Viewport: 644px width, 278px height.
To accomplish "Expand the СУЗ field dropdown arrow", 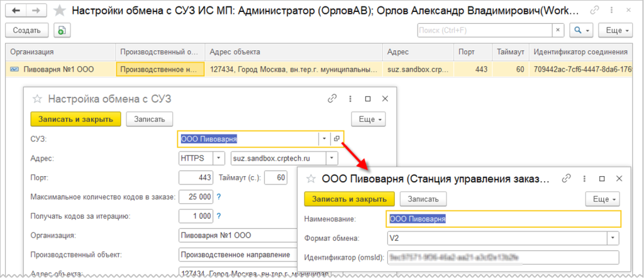I will (x=323, y=138).
